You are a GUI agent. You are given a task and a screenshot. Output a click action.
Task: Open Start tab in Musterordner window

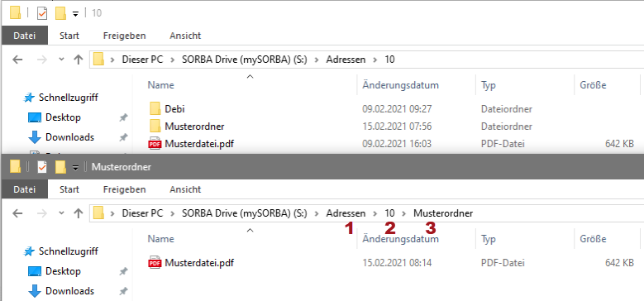[x=69, y=189]
